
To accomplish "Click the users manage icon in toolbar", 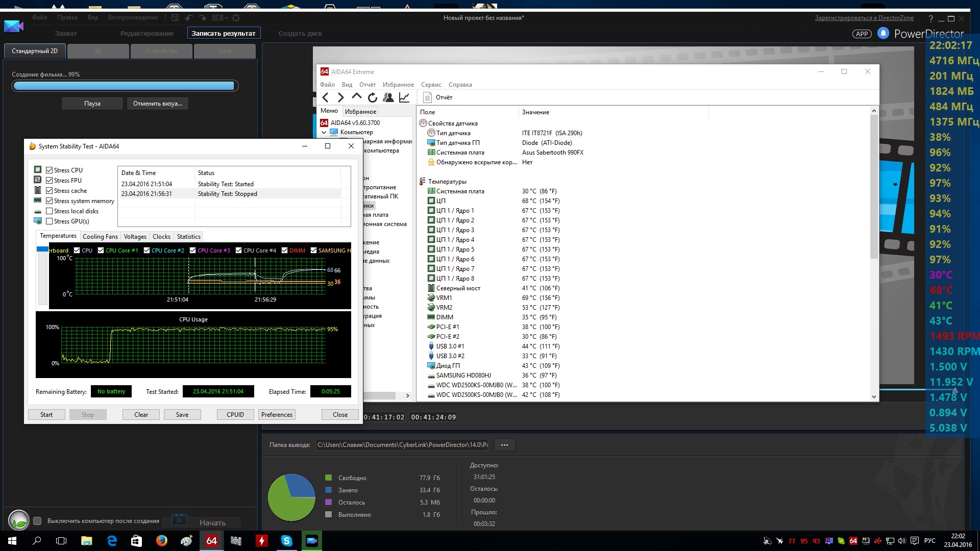I will [x=388, y=97].
